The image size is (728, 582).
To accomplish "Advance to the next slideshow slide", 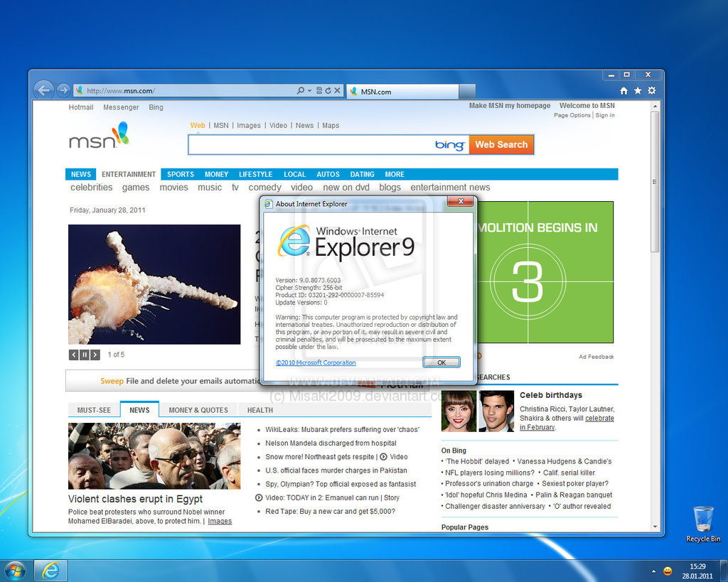I will pyautogui.click(x=95, y=355).
